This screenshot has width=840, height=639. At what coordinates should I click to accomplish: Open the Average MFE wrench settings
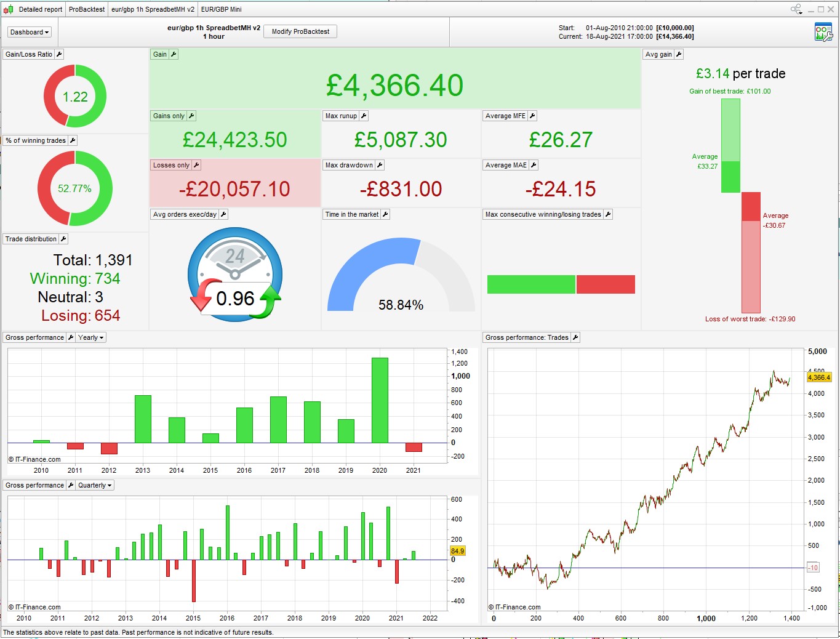[x=532, y=116]
